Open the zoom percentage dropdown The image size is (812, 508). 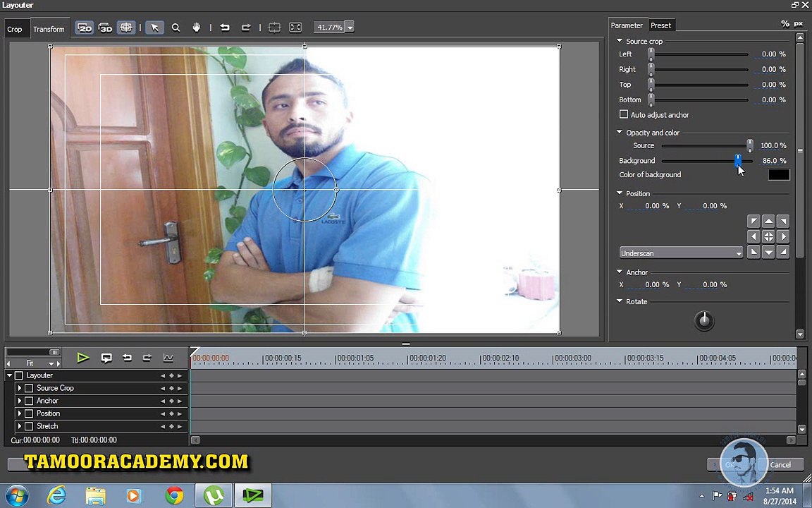(350, 27)
